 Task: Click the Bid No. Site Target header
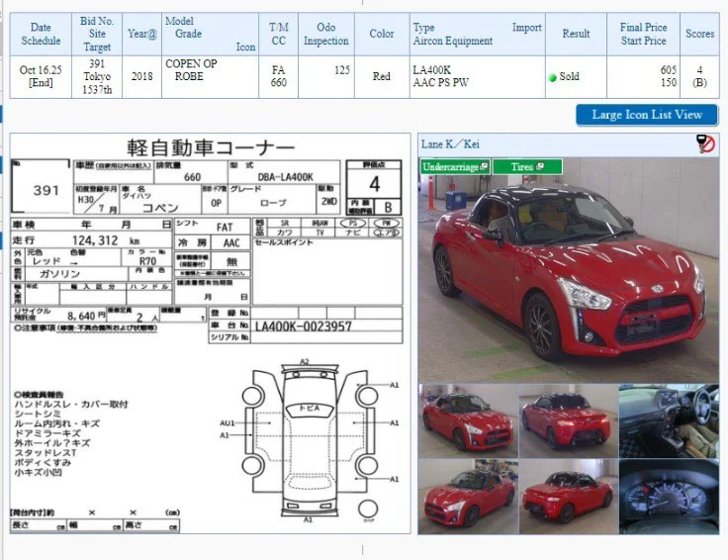tap(97, 34)
